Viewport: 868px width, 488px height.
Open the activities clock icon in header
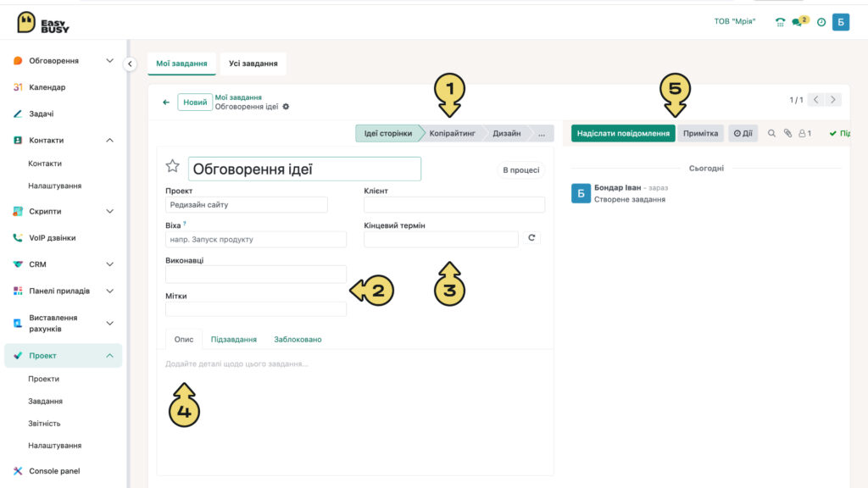(x=821, y=22)
